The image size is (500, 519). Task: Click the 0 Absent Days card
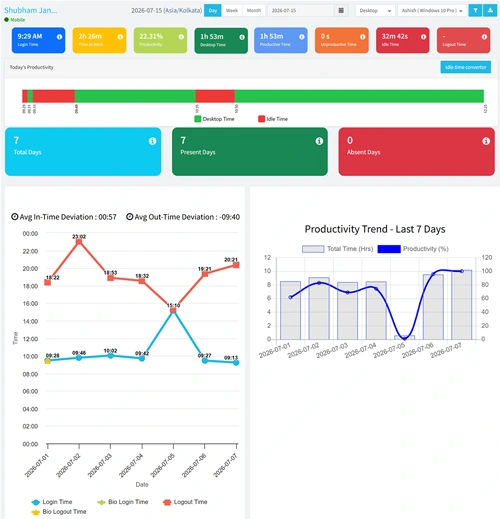point(416,151)
